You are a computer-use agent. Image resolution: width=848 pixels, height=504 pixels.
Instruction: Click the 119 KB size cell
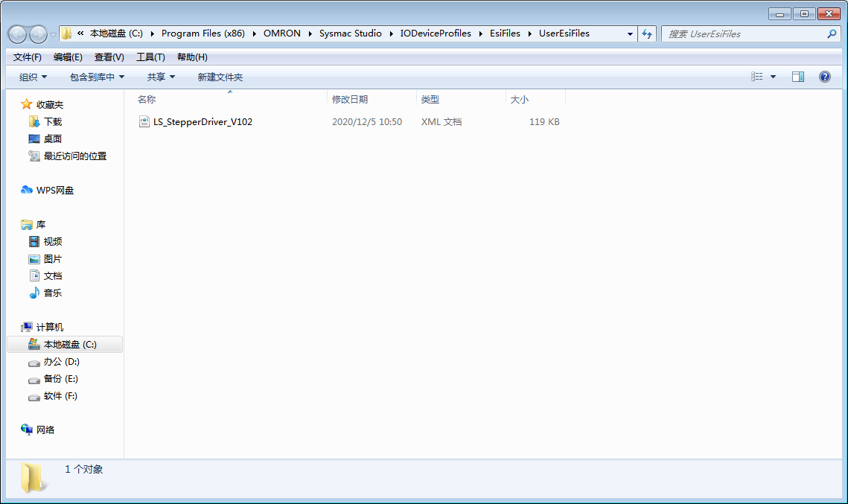[544, 121]
